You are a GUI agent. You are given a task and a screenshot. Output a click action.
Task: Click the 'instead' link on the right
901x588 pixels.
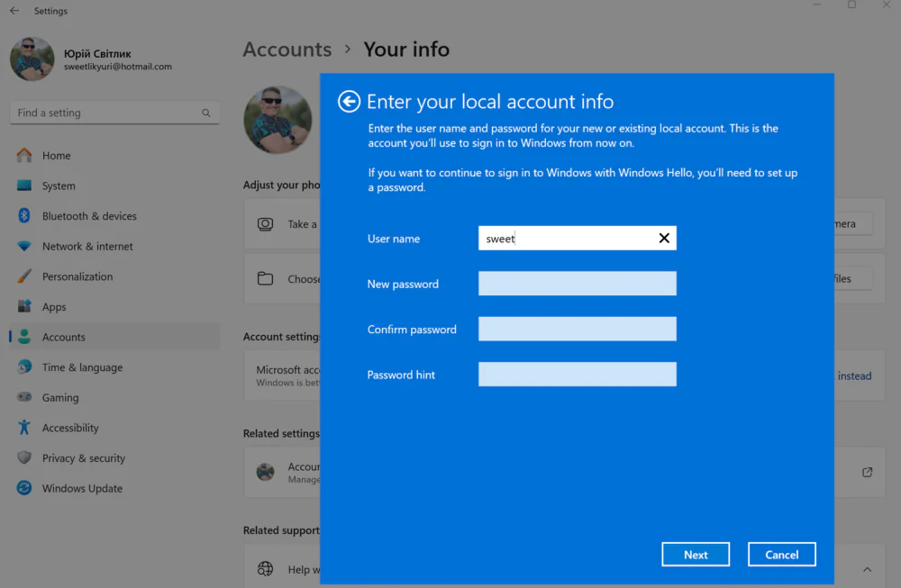(854, 376)
